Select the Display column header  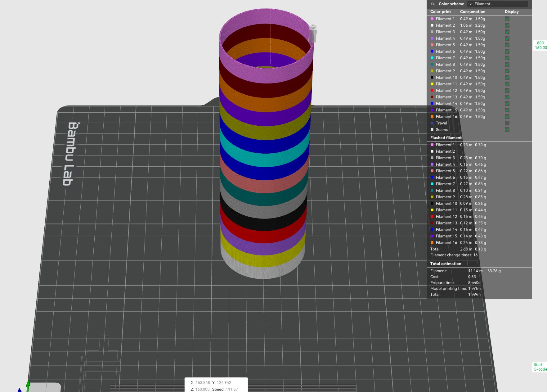(x=512, y=12)
